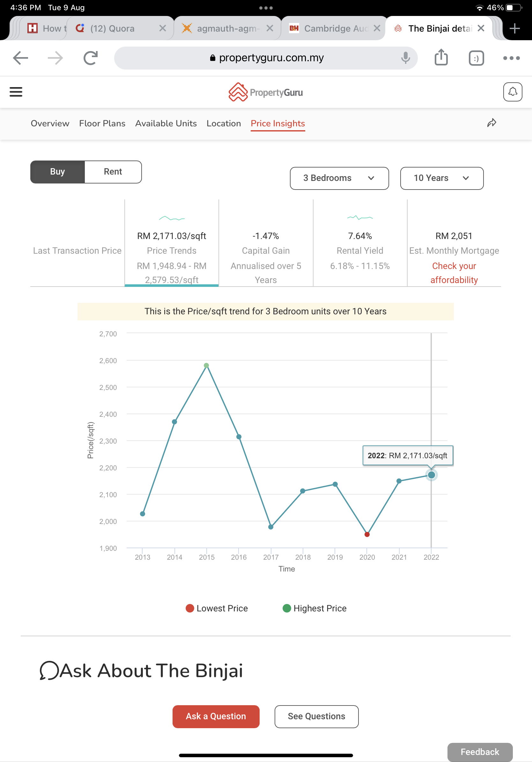
Task: Click the PropertyGuru logo
Action: [x=266, y=92]
